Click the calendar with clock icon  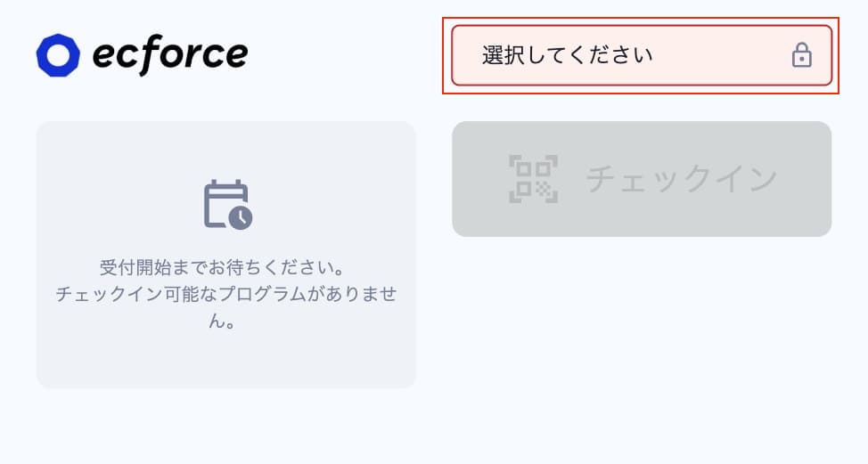click(228, 205)
